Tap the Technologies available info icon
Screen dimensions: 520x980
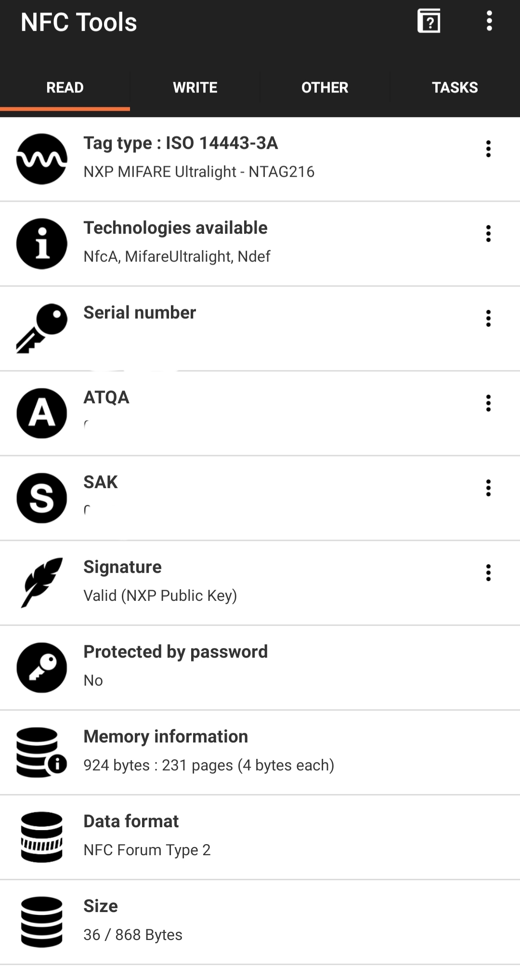tap(42, 244)
